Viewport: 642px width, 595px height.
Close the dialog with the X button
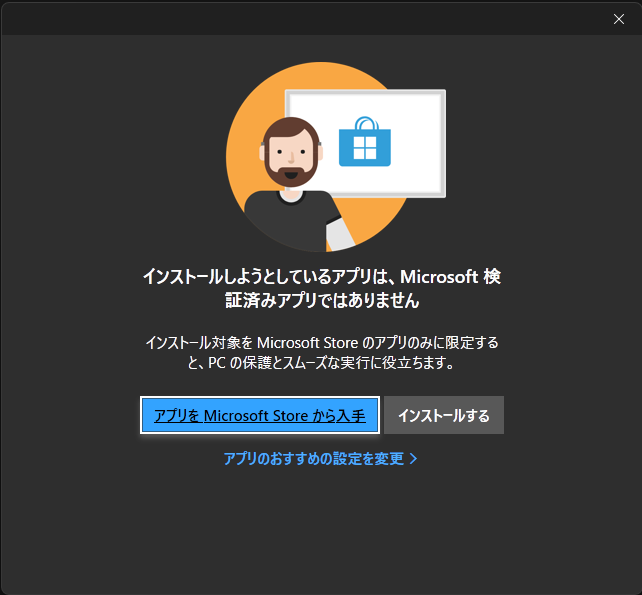coord(619,19)
